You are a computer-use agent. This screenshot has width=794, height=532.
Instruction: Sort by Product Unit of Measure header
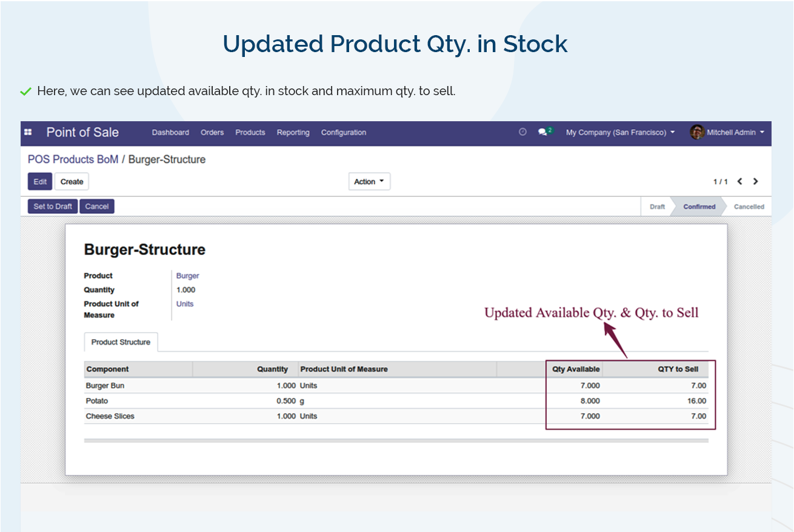pos(398,369)
